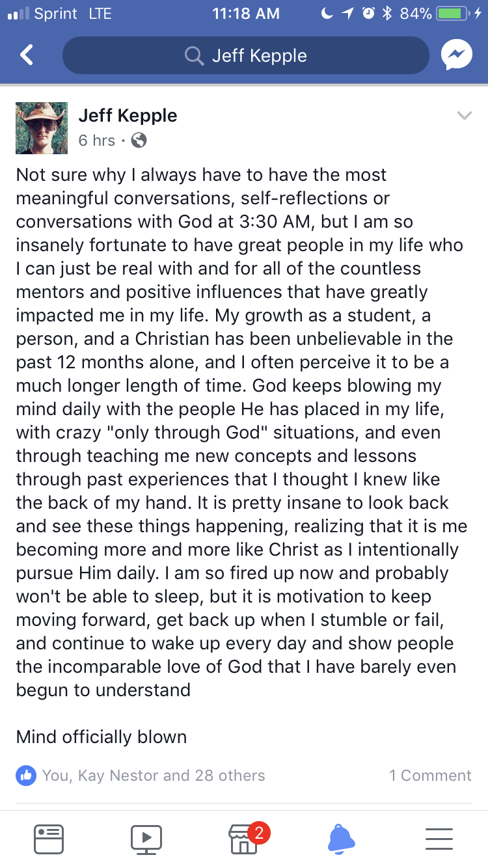
Task: Open the Notifications bell tab
Action: click(x=341, y=838)
